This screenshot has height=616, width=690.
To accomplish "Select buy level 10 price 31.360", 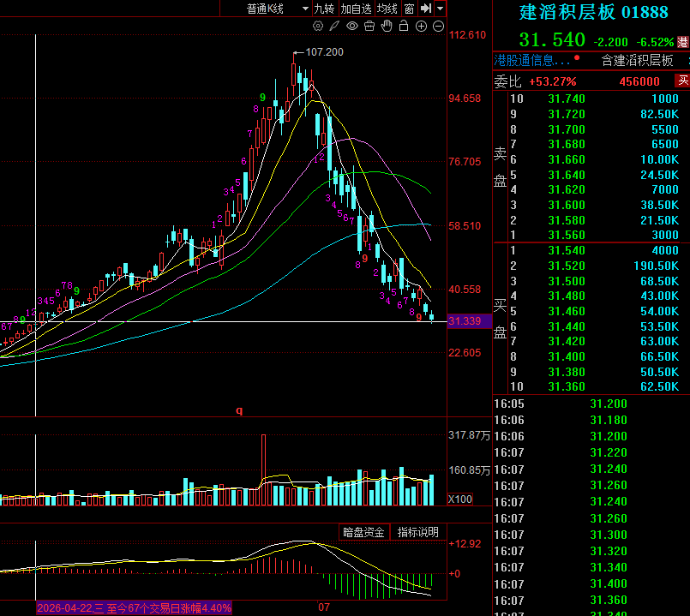I will coord(567,386).
